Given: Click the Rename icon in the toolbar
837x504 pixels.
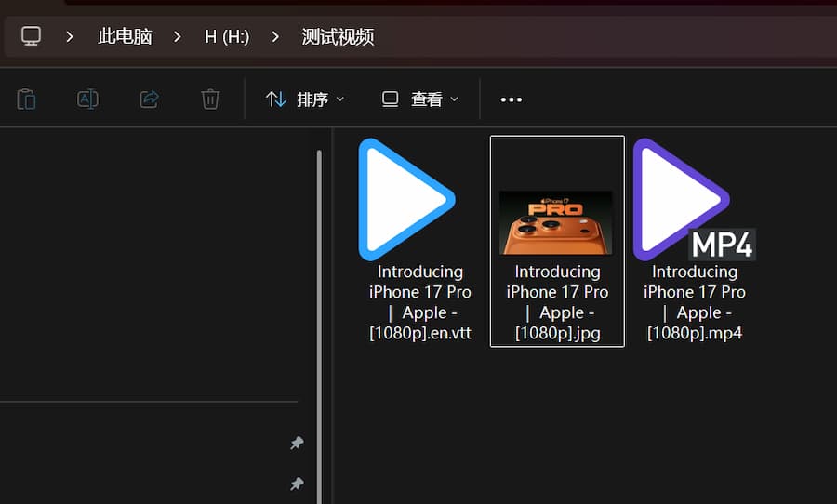Looking at the screenshot, I should 87,99.
